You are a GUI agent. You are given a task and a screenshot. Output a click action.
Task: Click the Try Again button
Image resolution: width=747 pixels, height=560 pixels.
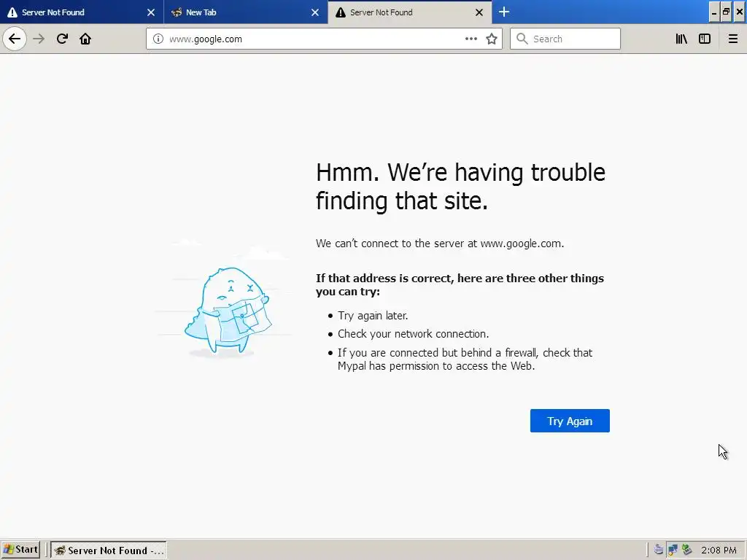coord(570,421)
